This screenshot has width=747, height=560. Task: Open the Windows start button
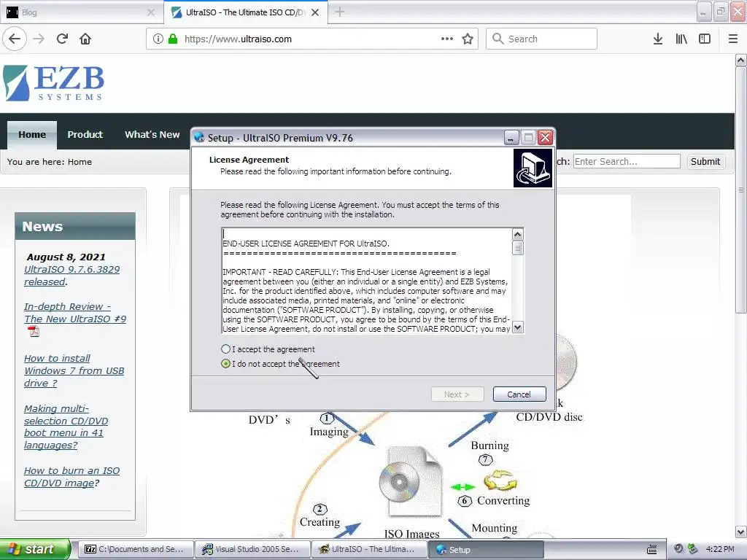click(35, 549)
